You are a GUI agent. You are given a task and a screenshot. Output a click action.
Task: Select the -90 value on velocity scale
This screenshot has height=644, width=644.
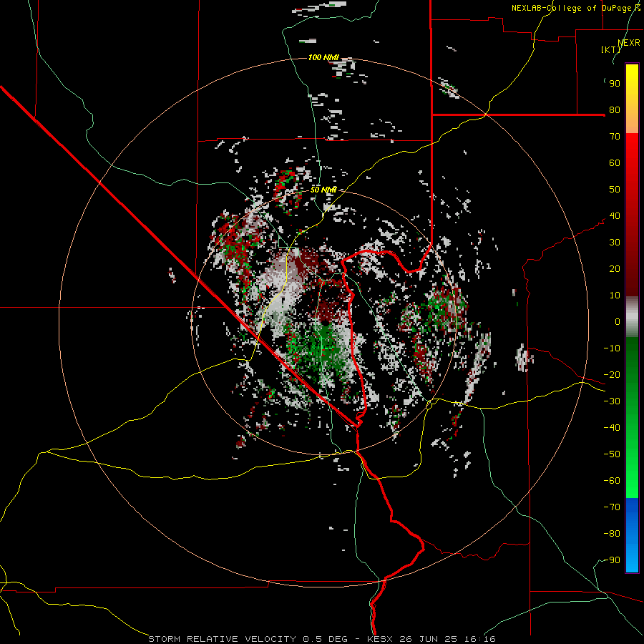[x=612, y=560]
